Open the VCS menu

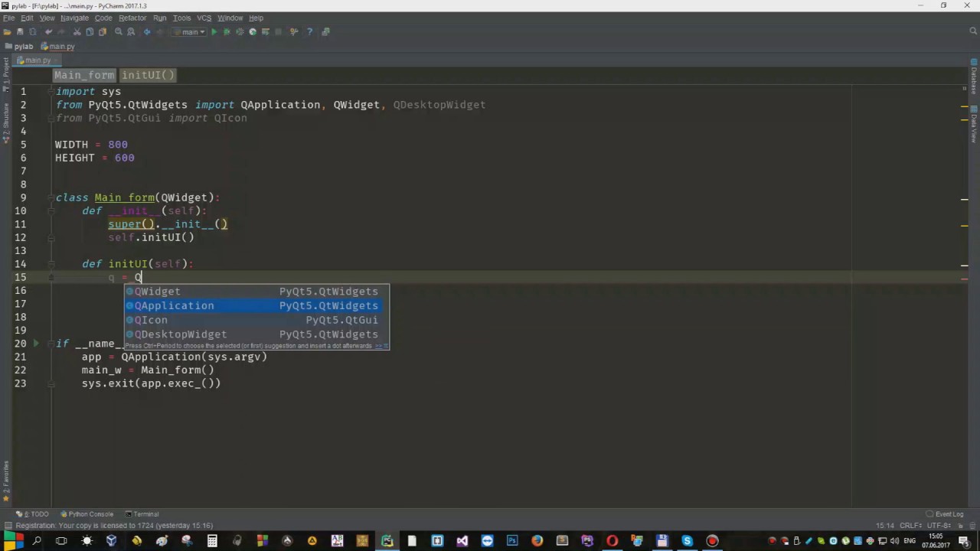204,18
